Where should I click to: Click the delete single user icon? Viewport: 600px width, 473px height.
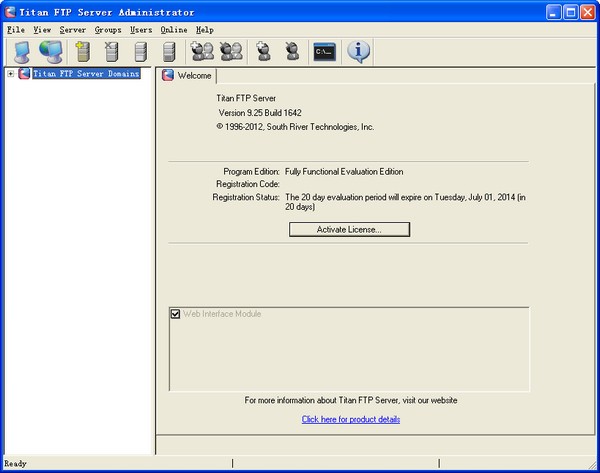(x=292, y=51)
